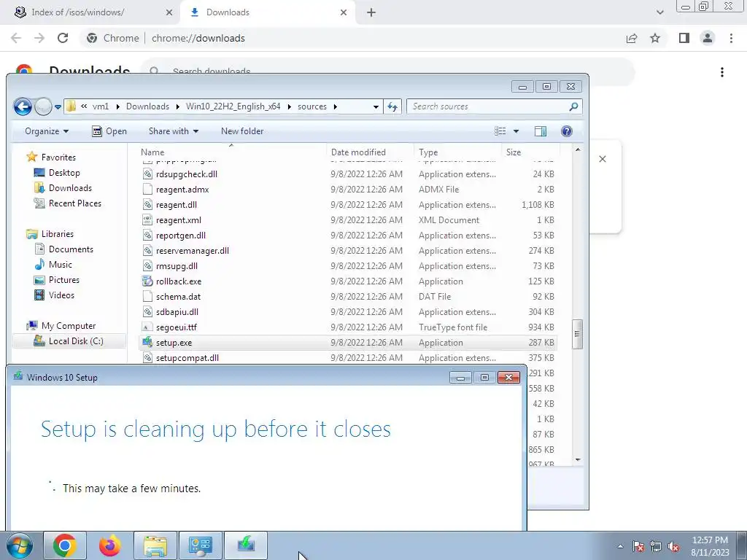Open the Downloads page more actions menu

(x=722, y=72)
